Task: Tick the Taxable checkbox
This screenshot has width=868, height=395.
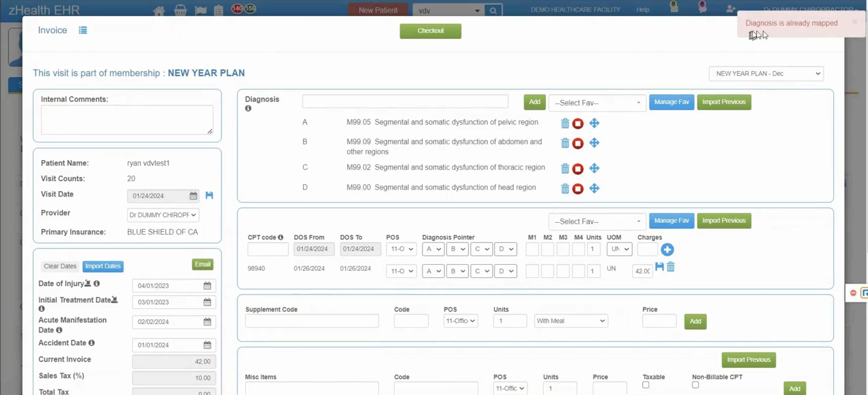Action: pyautogui.click(x=645, y=384)
